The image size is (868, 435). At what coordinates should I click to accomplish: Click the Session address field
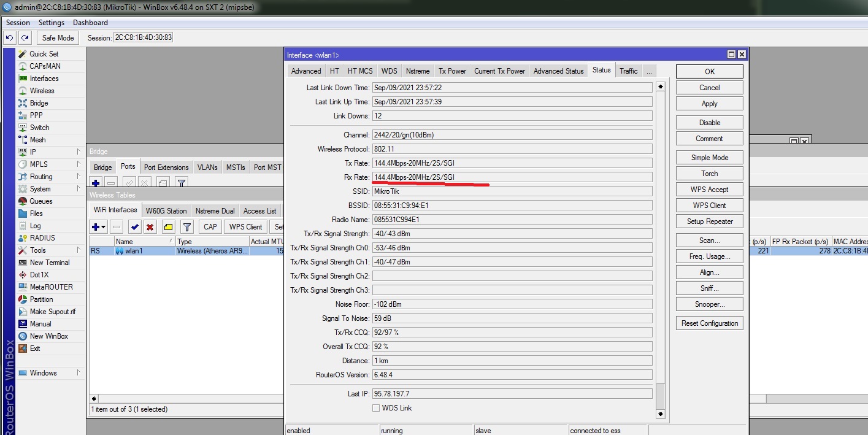click(143, 37)
